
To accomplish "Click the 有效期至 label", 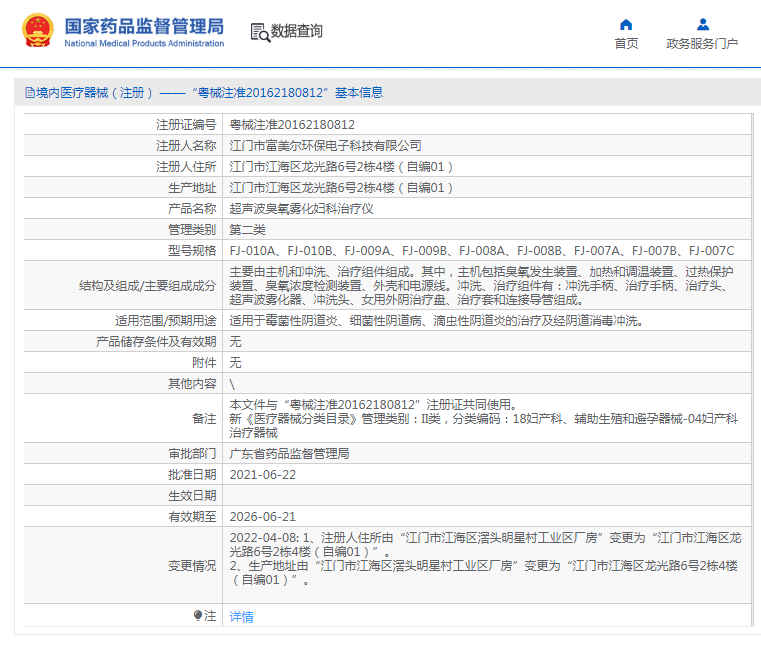I will pyautogui.click(x=192, y=516).
